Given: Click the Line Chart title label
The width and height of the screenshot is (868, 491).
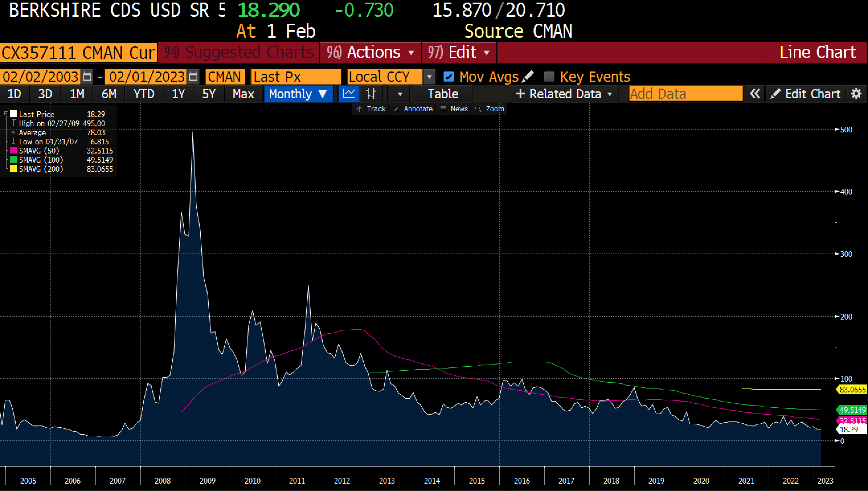Looking at the screenshot, I should pos(818,52).
